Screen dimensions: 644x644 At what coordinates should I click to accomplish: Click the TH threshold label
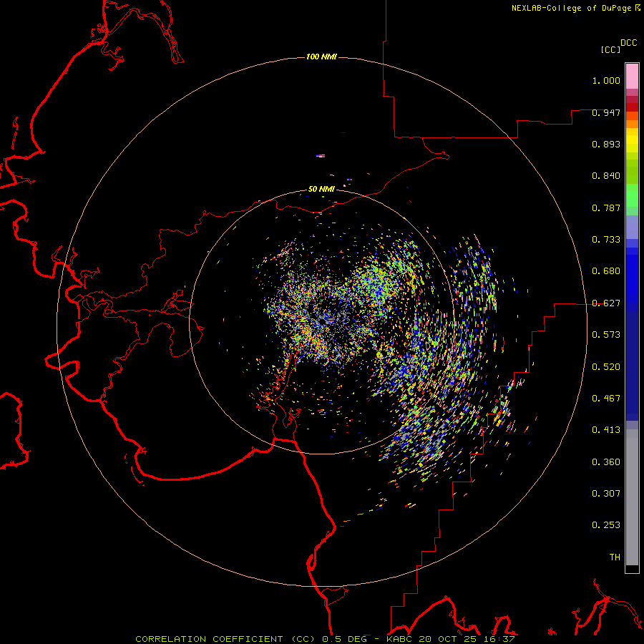[615, 557]
